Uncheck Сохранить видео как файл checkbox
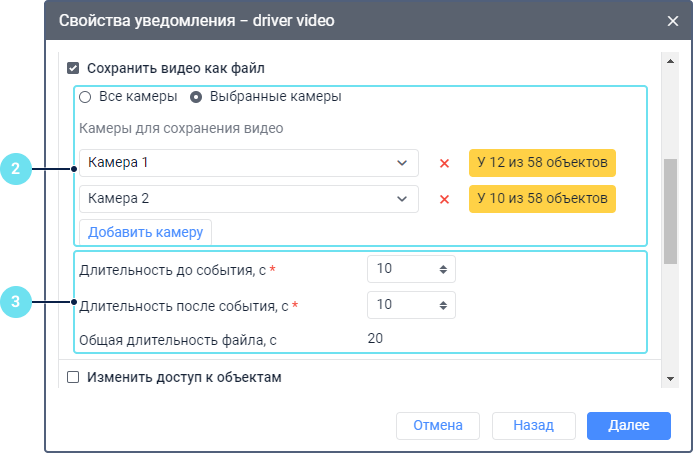Screen dimensions: 693x453 tap(73, 69)
